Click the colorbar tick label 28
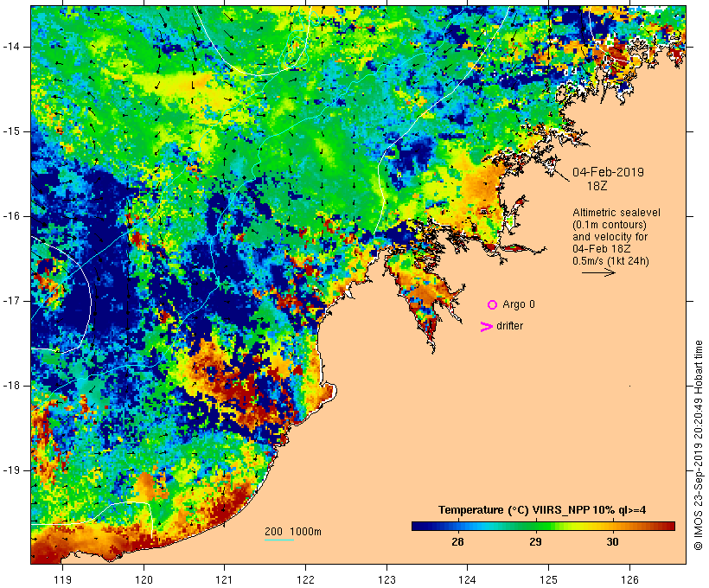 tap(457, 542)
